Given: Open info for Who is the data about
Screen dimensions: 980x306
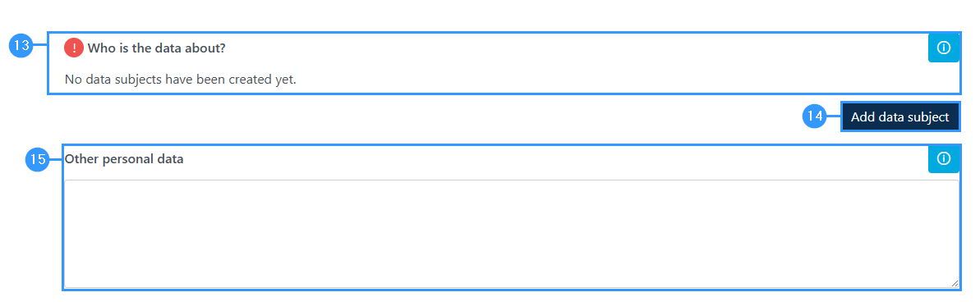Looking at the screenshot, I should click(944, 48).
